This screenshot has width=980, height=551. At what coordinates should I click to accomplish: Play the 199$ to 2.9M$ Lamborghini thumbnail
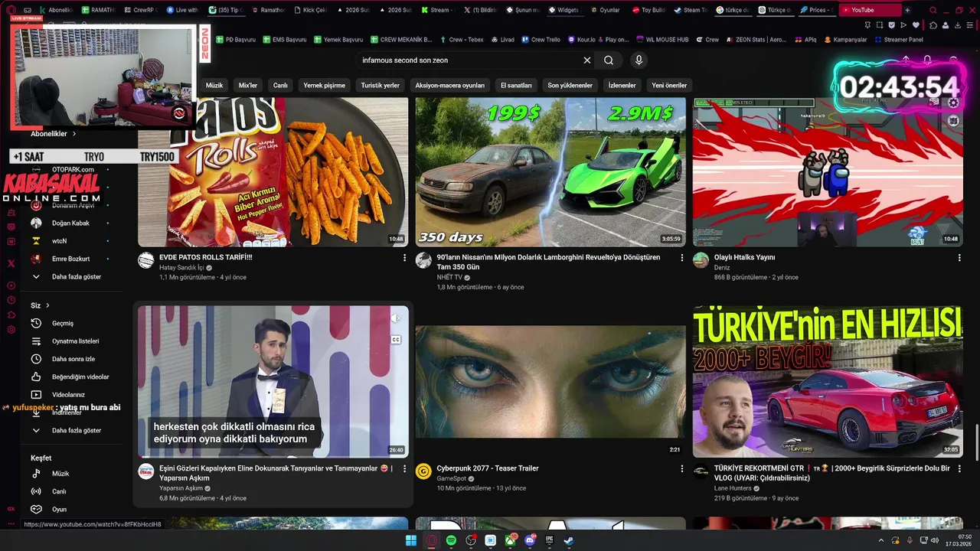(x=550, y=171)
